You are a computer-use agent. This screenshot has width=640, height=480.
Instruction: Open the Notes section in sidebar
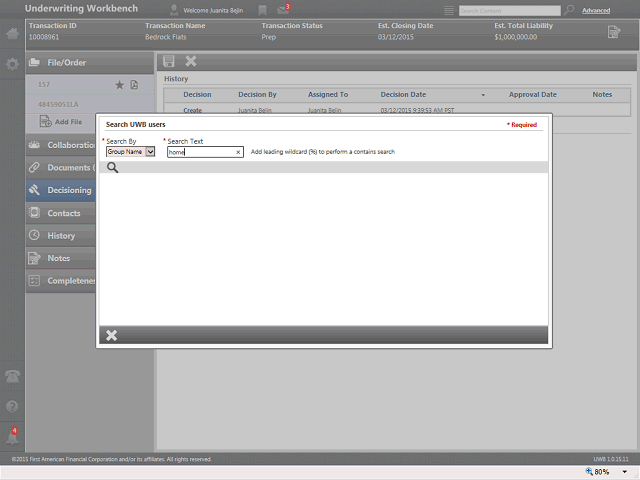61,258
